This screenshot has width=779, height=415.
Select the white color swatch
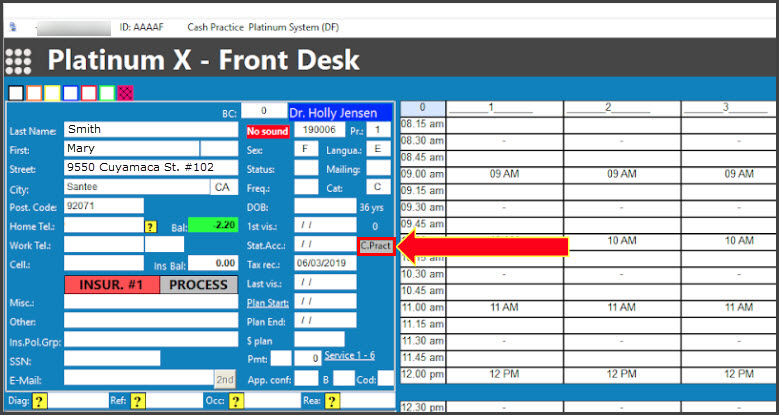point(16,93)
